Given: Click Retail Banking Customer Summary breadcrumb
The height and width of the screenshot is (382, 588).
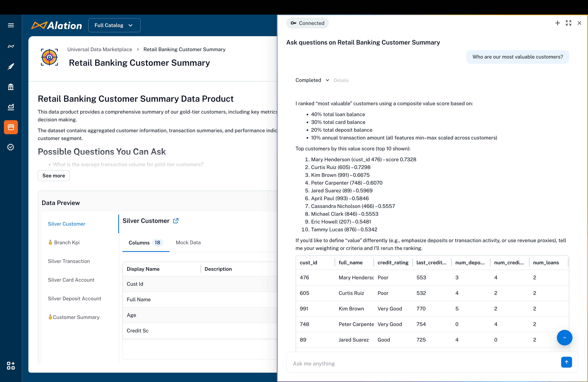Looking at the screenshot, I should tap(184, 49).
